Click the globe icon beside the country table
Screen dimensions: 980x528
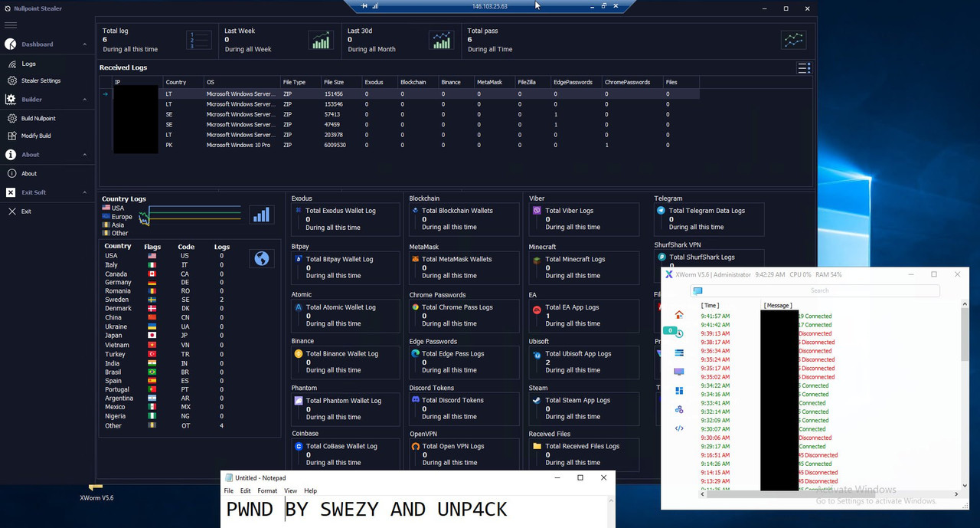(262, 259)
